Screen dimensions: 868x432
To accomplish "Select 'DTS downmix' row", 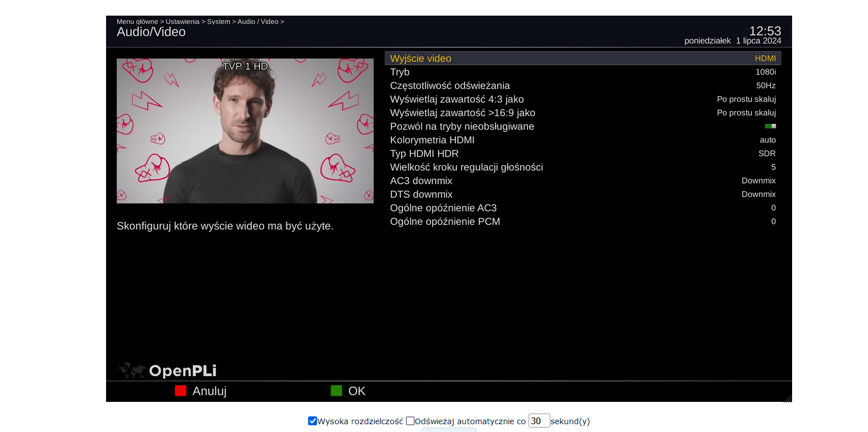I will pos(583,194).
